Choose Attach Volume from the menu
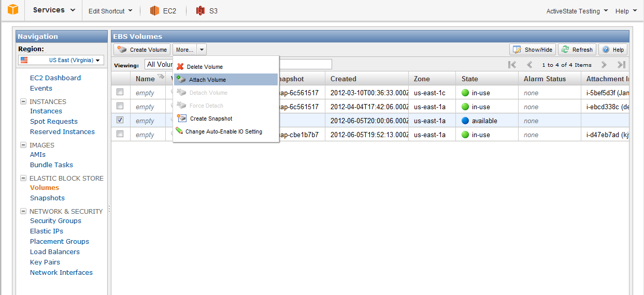This screenshot has height=295, width=644. pos(226,80)
